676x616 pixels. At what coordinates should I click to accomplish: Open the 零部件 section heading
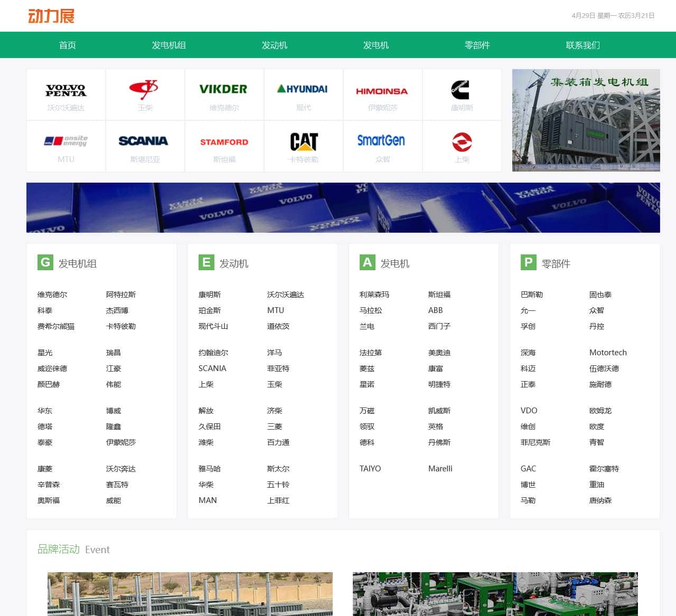point(556,263)
